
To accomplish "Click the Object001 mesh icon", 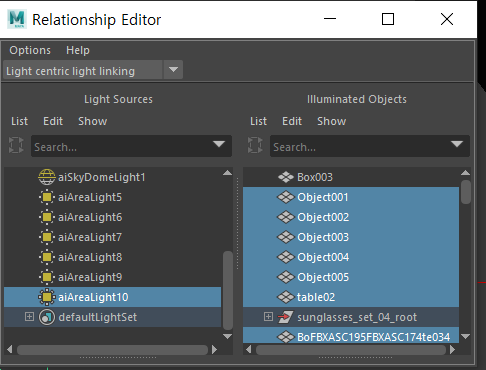I will pyautogui.click(x=286, y=197).
